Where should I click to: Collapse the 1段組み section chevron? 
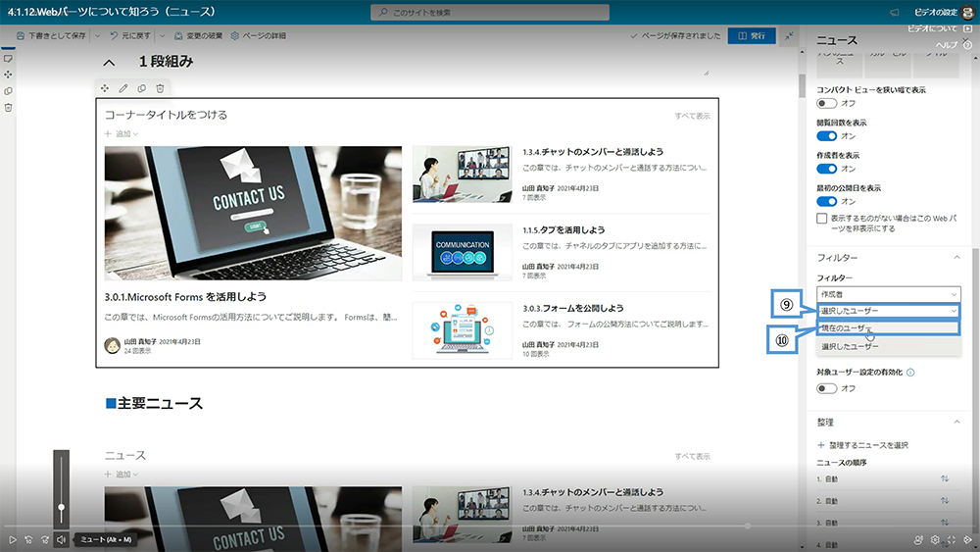pos(109,62)
